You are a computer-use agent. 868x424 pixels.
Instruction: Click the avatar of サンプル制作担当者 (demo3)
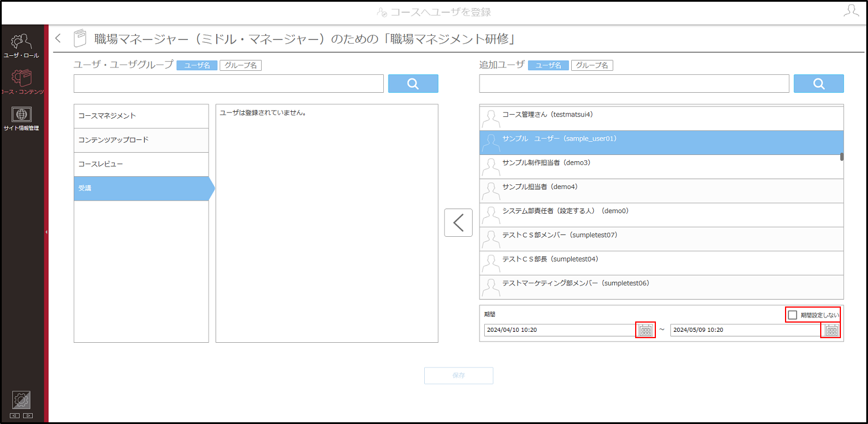490,167
